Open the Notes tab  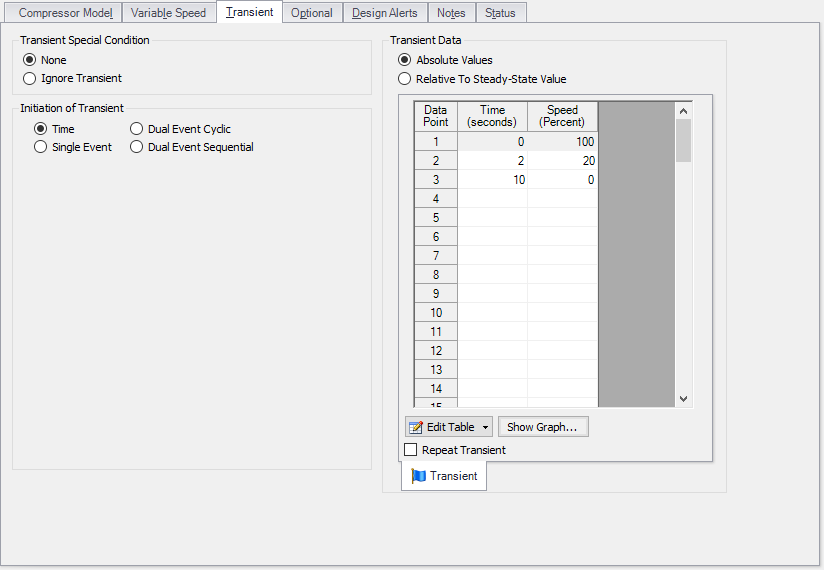pos(451,13)
